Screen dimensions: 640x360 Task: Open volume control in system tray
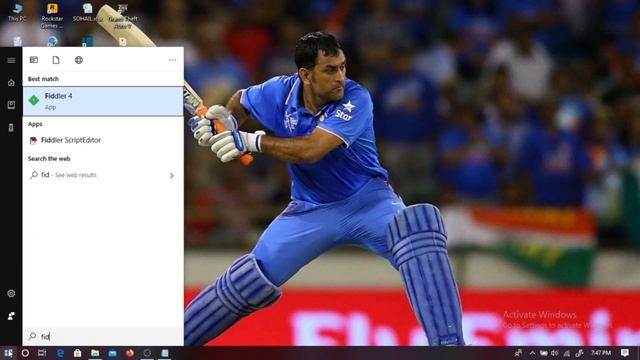coord(555,353)
